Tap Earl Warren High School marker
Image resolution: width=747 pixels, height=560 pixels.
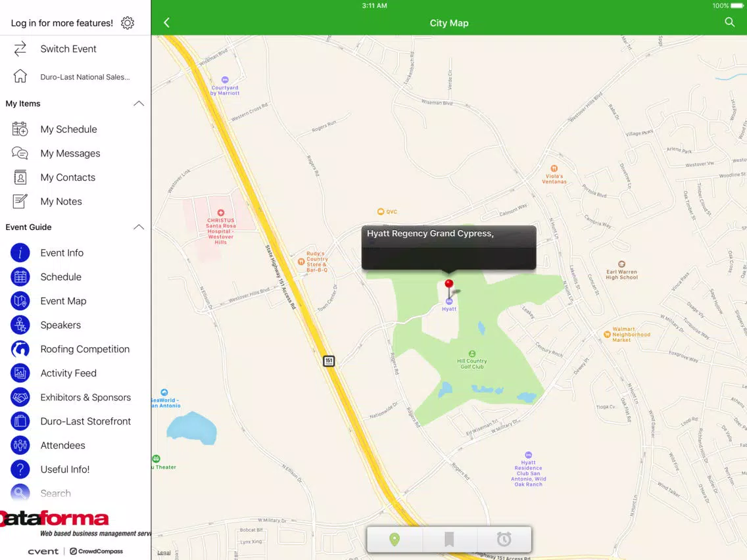[x=621, y=270]
